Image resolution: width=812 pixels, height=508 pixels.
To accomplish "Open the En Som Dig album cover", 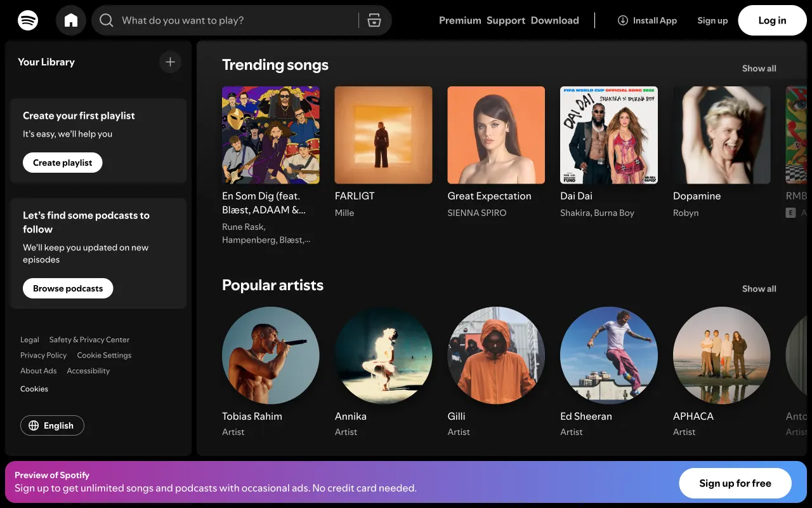I will pyautogui.click(x=271, y=135).
